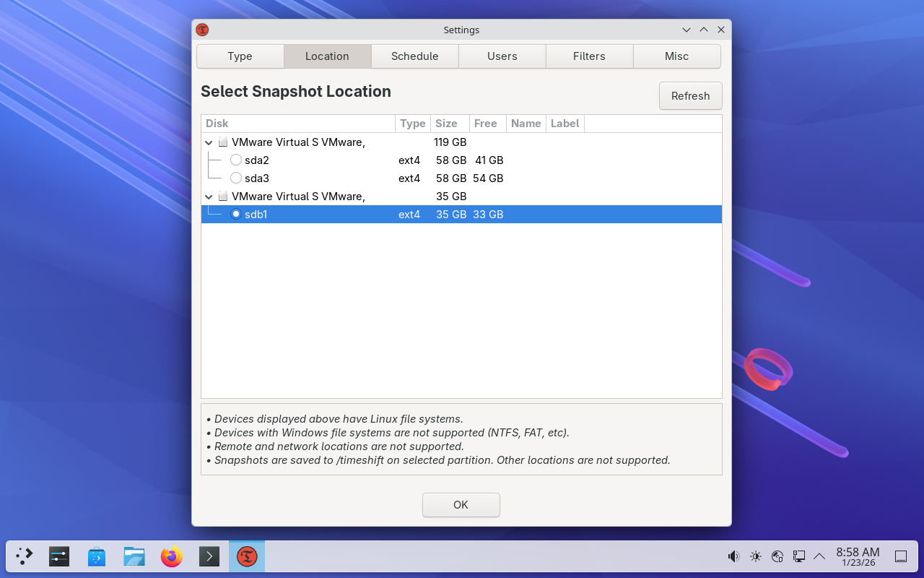Collapse the 119 GB VMware disk
Viewport: 924px width, 578px height.
pyautogui.click(x=209, y=143)
